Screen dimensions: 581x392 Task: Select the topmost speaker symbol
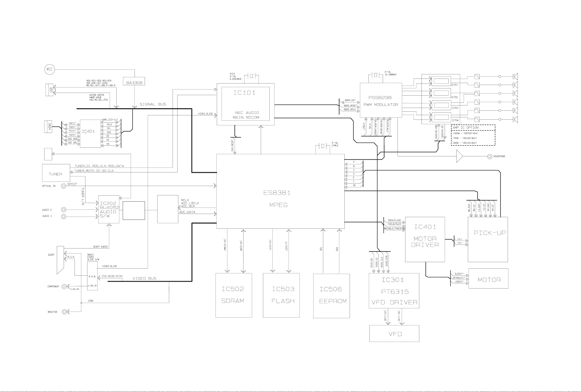[x=515, y=77]
